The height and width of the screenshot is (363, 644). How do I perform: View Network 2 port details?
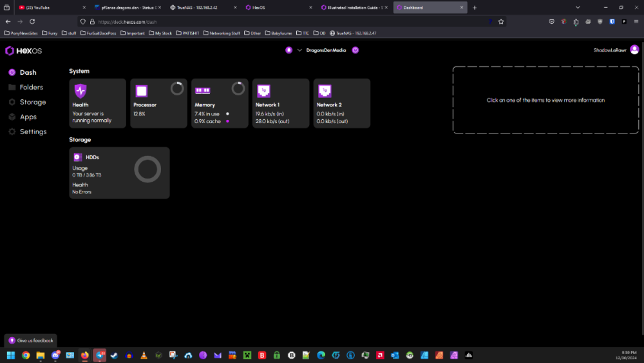click(341, 103)
